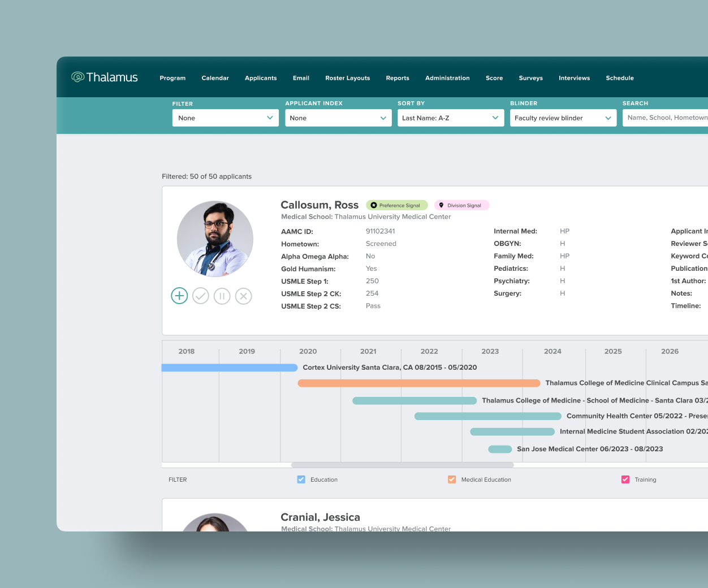Expand the Applicant Index dropdown

click(x=338, y=118)
